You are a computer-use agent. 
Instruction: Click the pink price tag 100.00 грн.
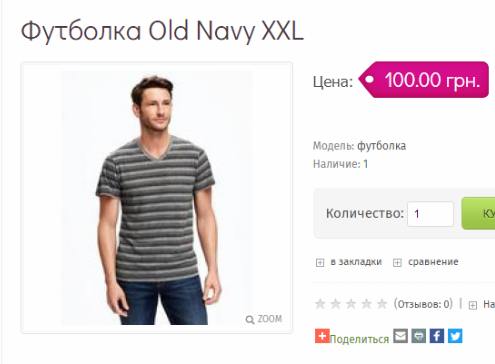[424, 80]
